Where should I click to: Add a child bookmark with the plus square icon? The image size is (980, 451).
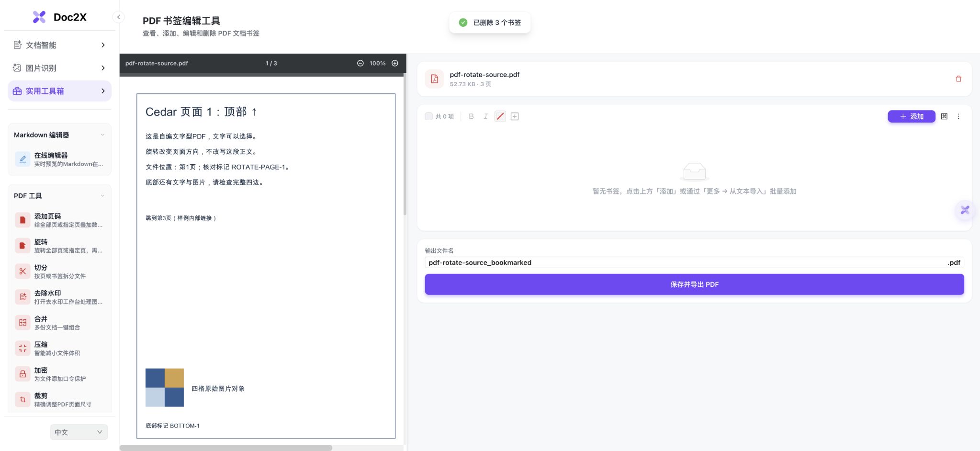point(515,116)
